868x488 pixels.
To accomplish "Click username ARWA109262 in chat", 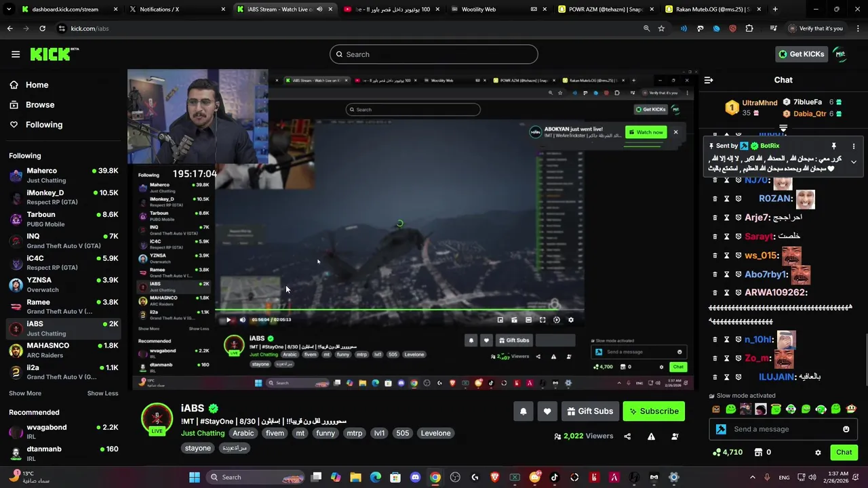I will tap(776, 293).
